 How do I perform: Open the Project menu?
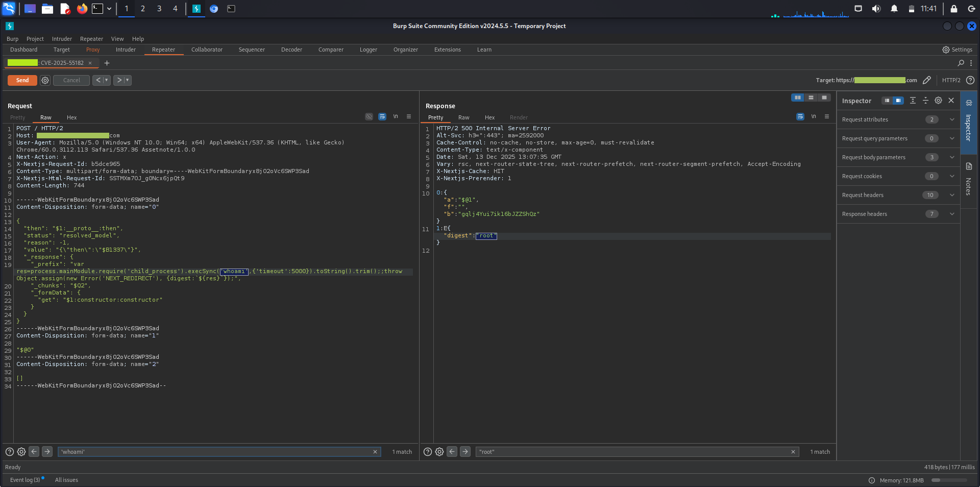click(35, 39)
